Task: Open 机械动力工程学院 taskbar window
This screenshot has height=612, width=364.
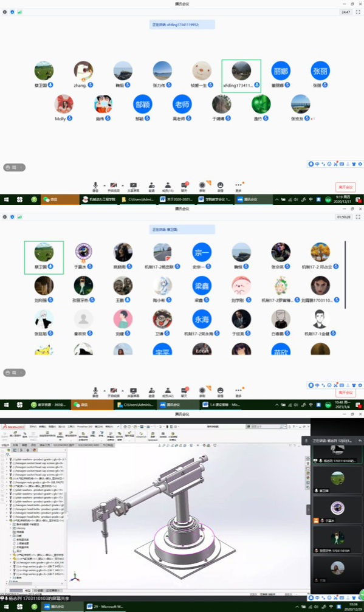Action: click(x=98, y=199)
